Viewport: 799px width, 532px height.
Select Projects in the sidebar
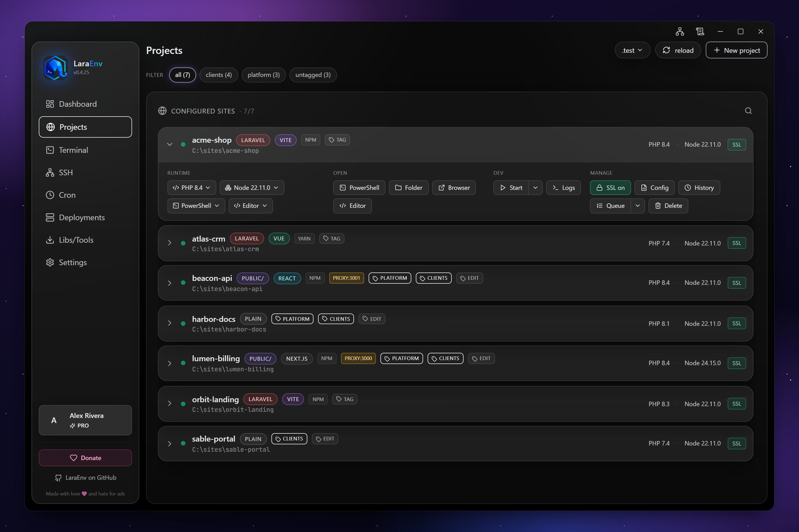(x=85, y=127)
